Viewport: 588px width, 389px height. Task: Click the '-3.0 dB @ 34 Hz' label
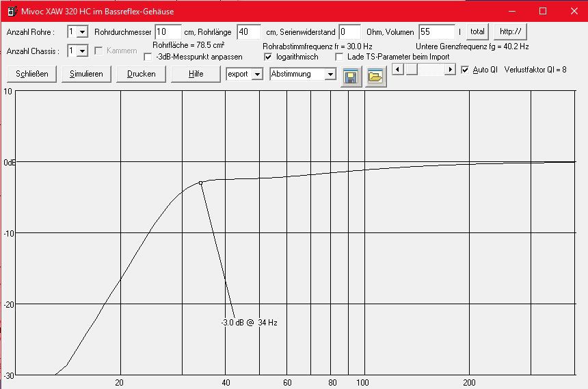(x=249, y=323)
